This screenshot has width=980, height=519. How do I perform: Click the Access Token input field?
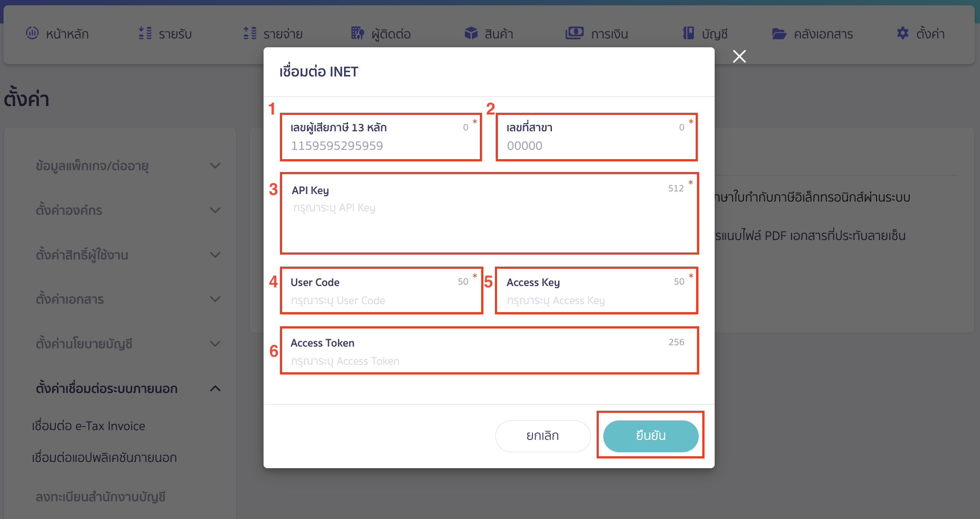pos(489,361)
